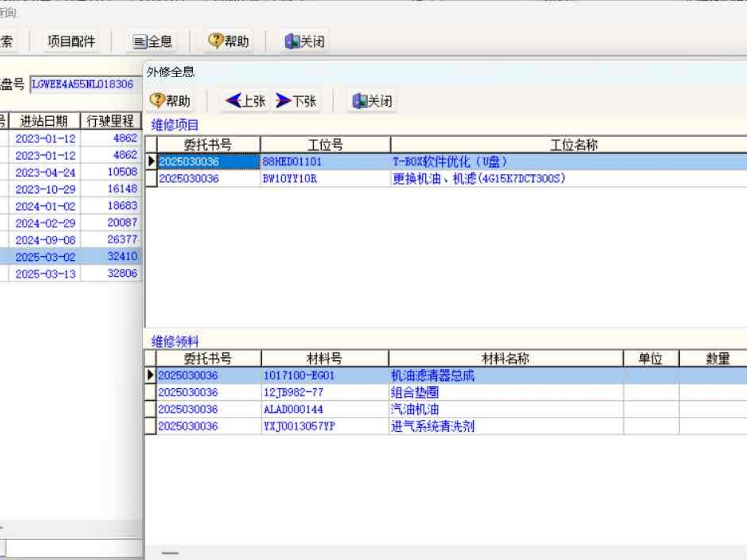Click the 进站日期 column header

[44, 121]
